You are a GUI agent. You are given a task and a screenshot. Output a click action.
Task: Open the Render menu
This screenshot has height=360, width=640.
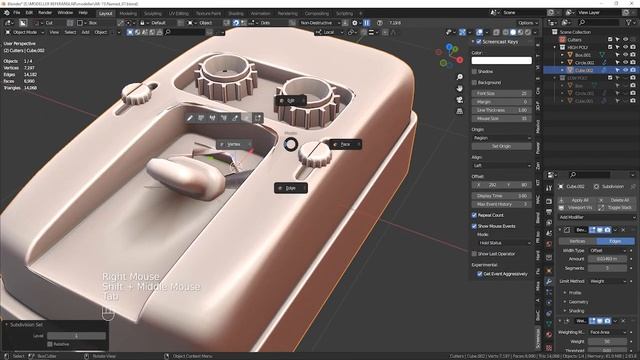point(45,13)
